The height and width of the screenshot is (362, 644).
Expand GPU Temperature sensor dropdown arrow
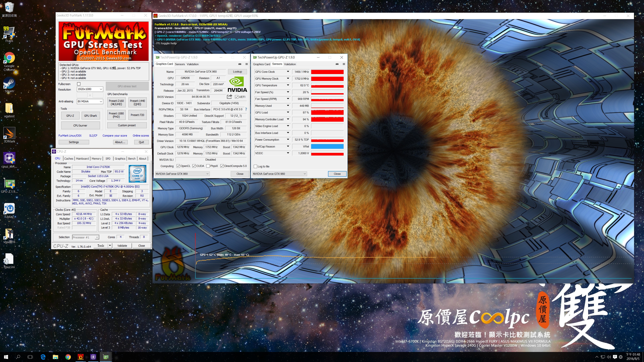tap(288, 85)
